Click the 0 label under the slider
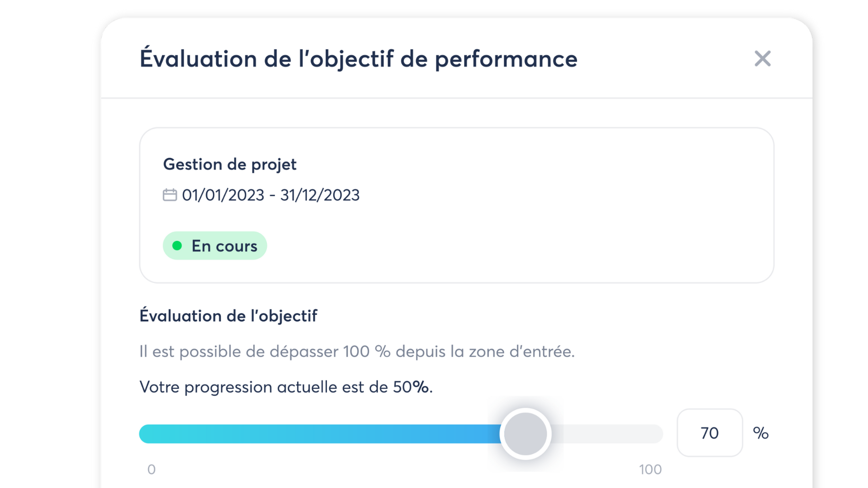 [151, 469]
